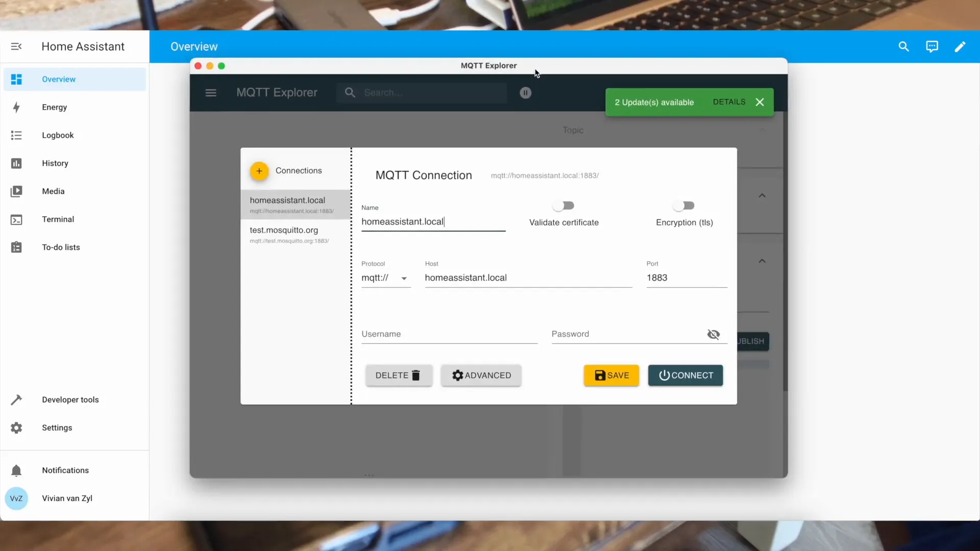
Task: Toggle Validate certificate switch
Action: coord(564,206)
